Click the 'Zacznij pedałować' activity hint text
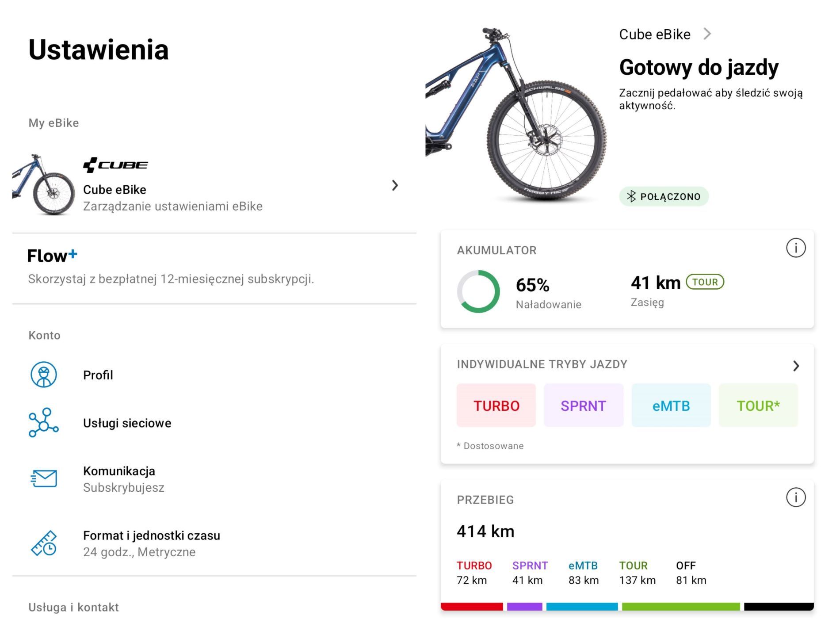 tap(710, 99)
